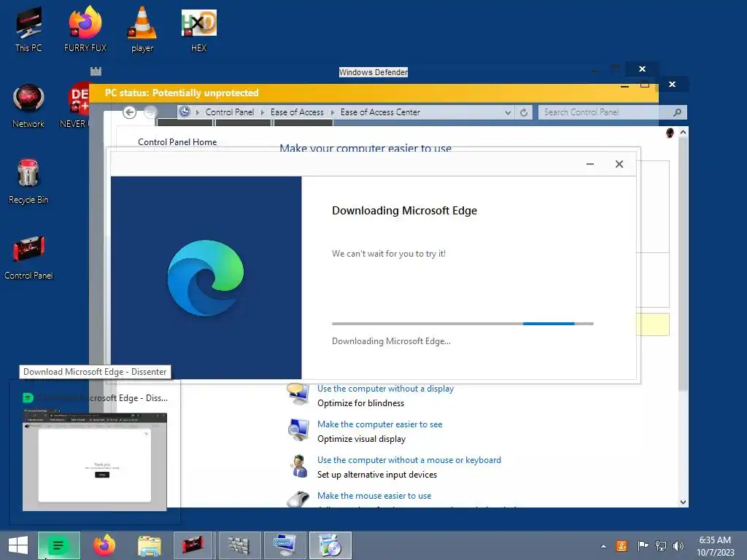Open Make the mouse easier to use

(374, 496)
